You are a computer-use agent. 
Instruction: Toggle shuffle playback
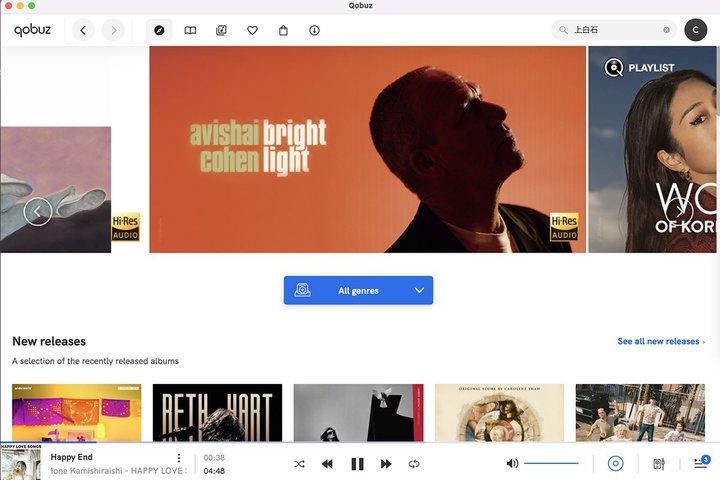pyautogui.click(x=299, y=464)
